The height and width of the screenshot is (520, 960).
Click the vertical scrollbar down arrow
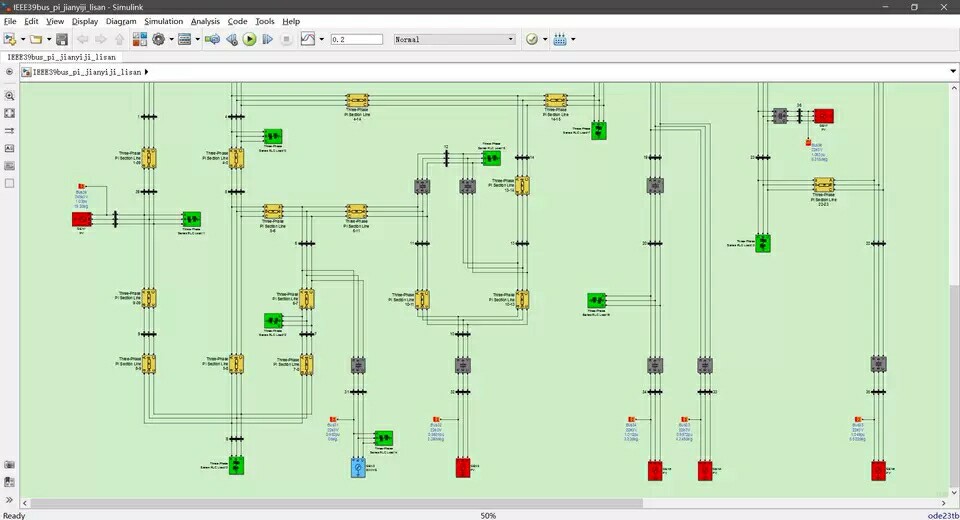pos(954,492)
